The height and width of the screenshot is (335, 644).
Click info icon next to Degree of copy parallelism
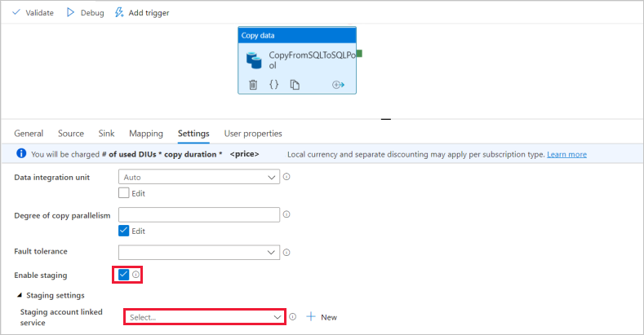pos(286,214)
